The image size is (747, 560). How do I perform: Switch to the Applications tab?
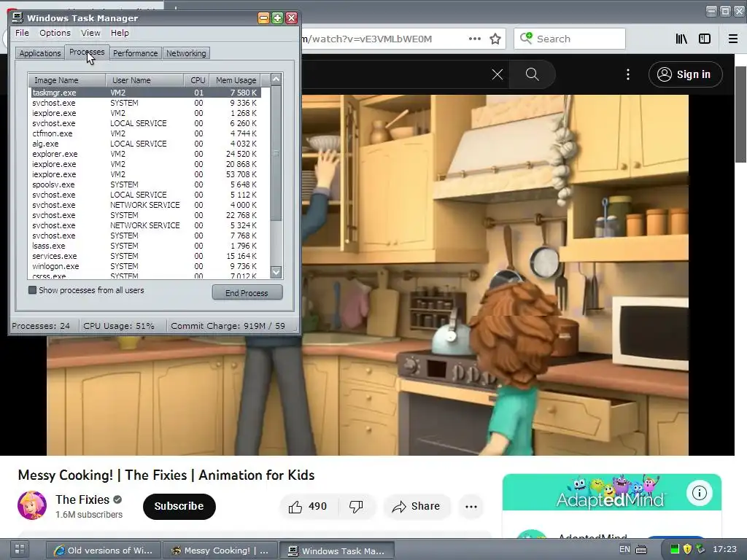coord(40,53)
